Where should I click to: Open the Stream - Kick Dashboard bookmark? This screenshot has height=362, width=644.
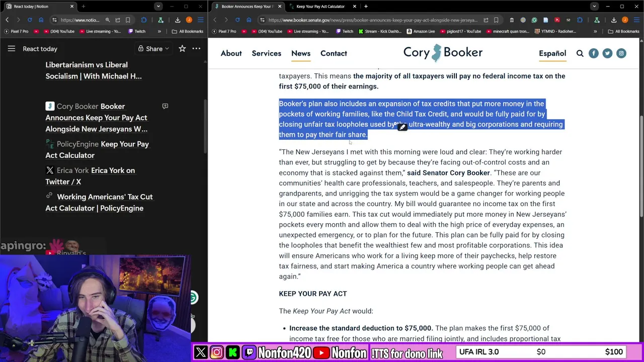click(x=380, y=31)
